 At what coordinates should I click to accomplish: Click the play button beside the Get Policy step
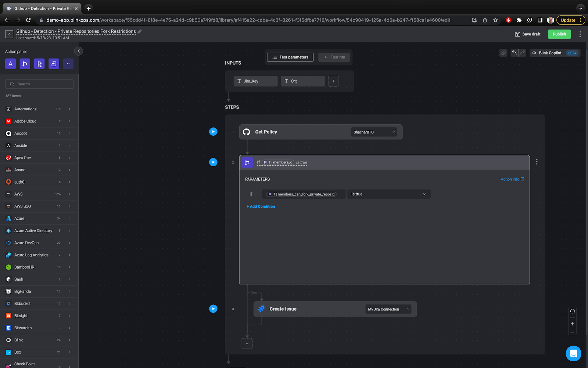tap(214, 131)
